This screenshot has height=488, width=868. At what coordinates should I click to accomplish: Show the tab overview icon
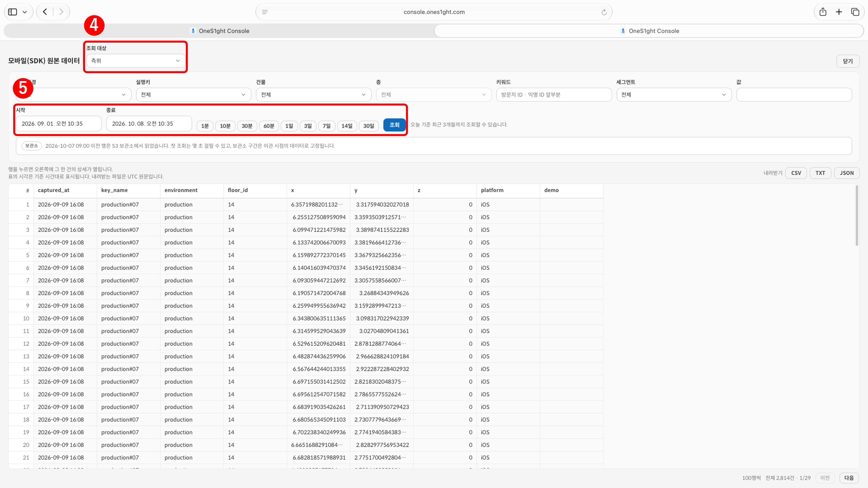click(x=855, y=12)
